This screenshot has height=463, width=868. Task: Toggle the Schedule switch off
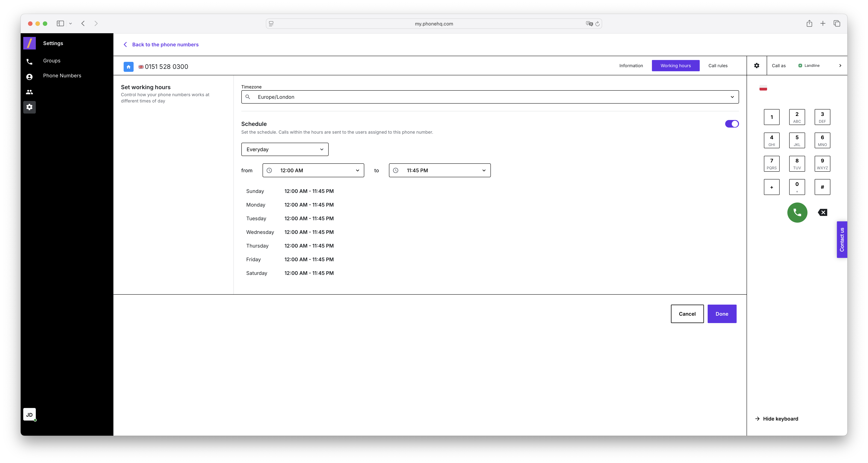[732, 124]
